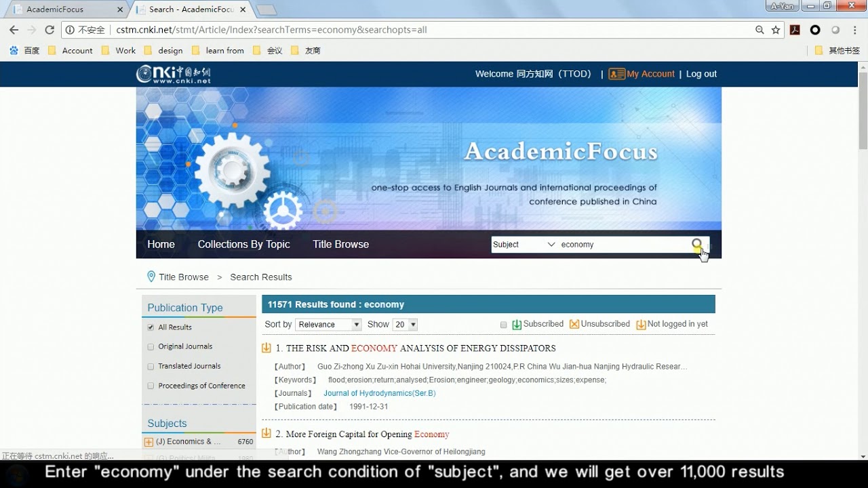
Task: Open Journal of Hydrodynamics(Ser.B) link
Action: [379, 393]
